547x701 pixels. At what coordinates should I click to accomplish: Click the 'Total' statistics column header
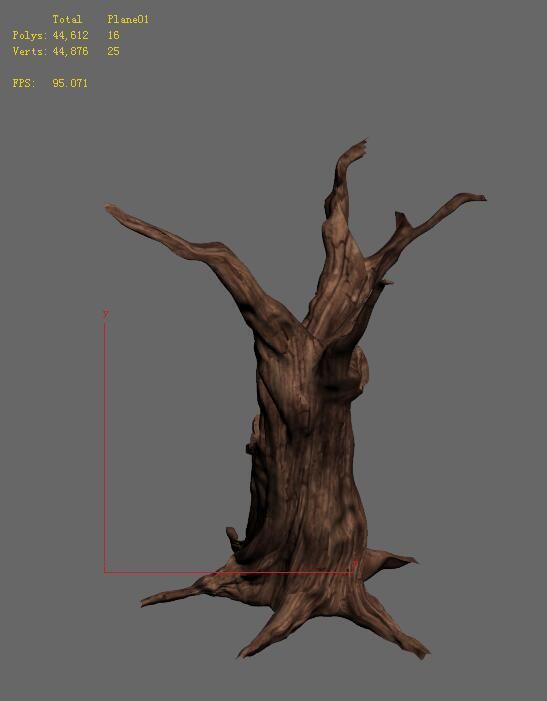click(67, 19)
